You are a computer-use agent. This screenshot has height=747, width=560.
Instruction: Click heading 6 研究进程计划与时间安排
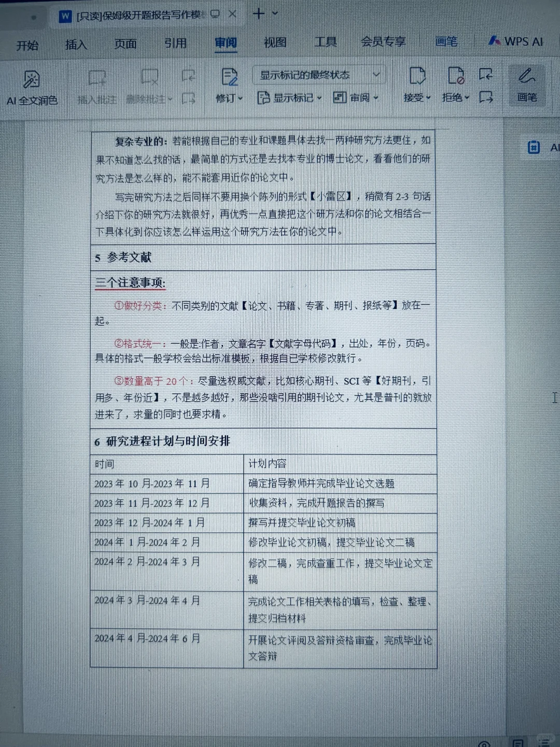(x=162, y=441)
